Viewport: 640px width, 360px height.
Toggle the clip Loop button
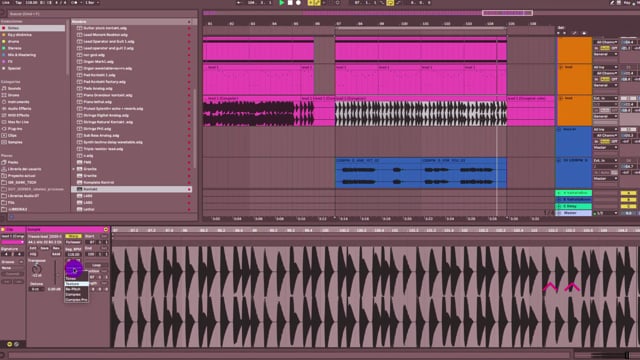tap(96, 265)
